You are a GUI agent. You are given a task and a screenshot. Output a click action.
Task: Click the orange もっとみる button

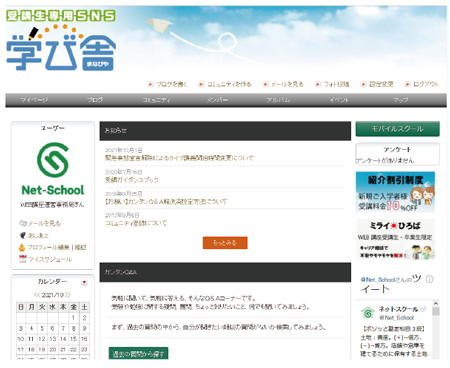[225, 243]
